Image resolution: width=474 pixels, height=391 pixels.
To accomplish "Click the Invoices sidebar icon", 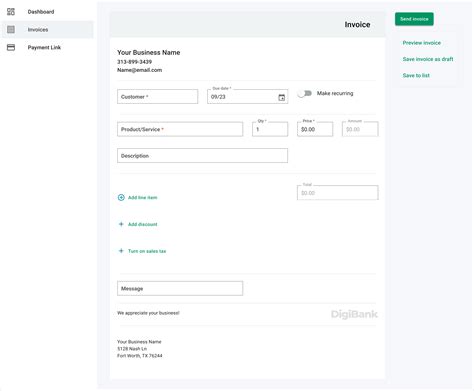I will point(11,30).
